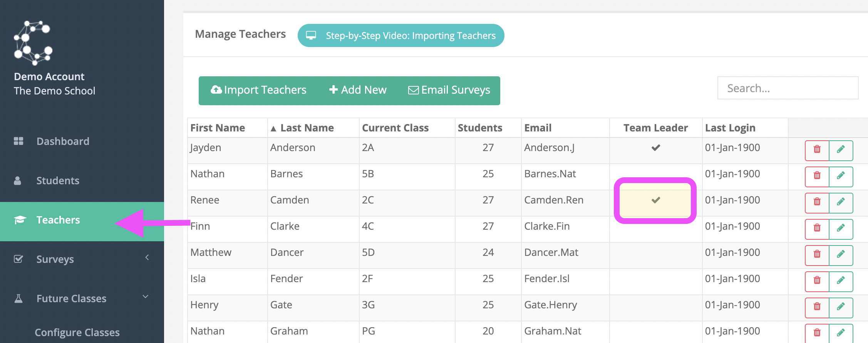Focus the Search teachers input field
The image size is (868, 343).
coord(788,88)
